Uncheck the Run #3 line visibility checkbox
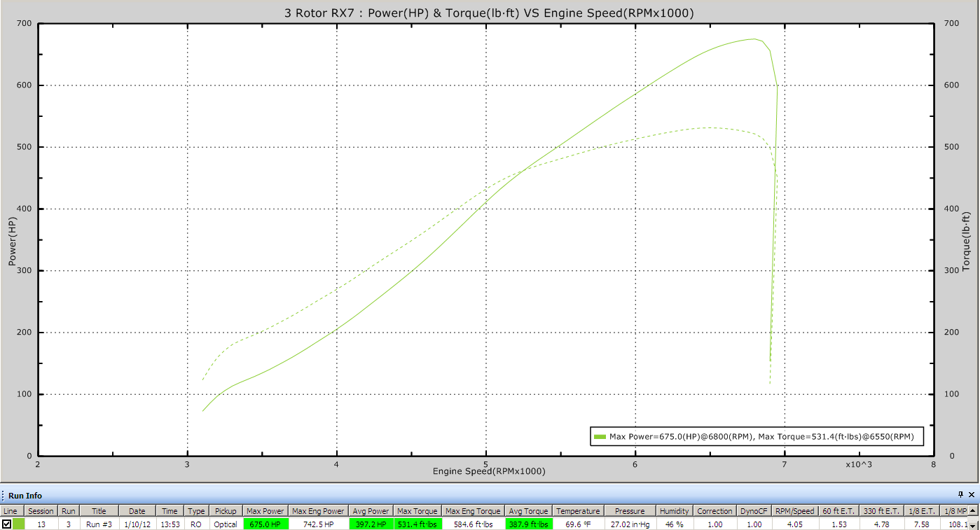 tap(7, 524)
